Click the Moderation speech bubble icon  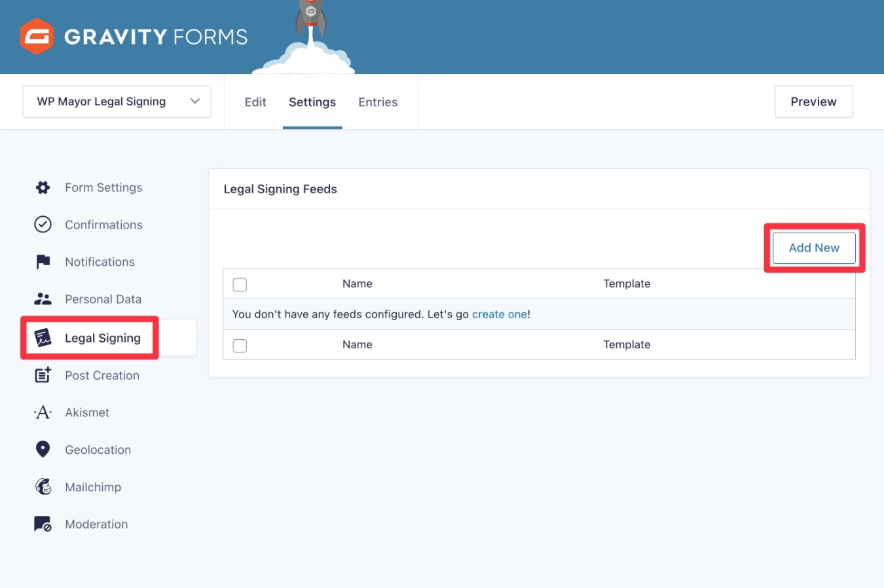click(43, 524)
